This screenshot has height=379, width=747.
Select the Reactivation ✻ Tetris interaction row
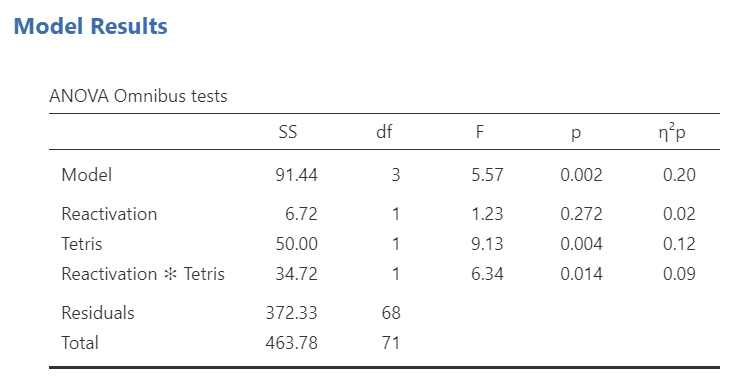[384, 274]
